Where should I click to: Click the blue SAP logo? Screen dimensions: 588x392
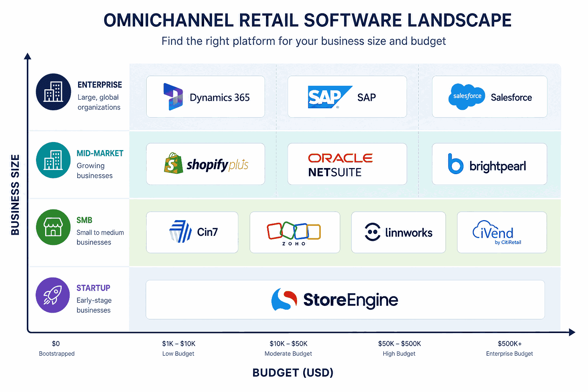(x=330, y=97)
